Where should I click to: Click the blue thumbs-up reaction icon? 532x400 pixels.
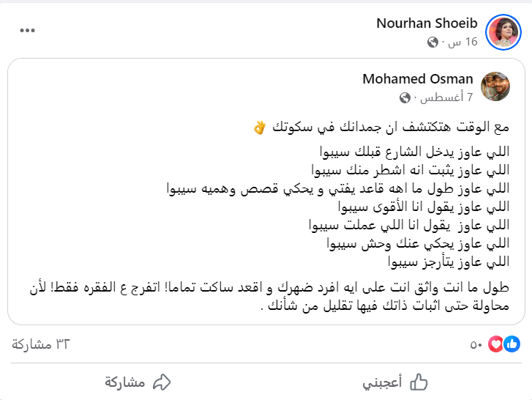pyautogui.click(x=512, y=344)
